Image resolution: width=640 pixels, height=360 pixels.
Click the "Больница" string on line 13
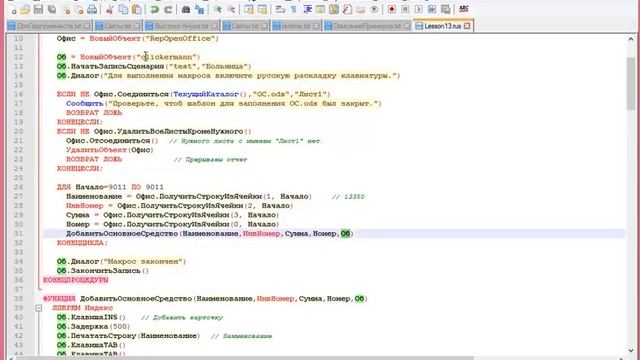(224, 67)
